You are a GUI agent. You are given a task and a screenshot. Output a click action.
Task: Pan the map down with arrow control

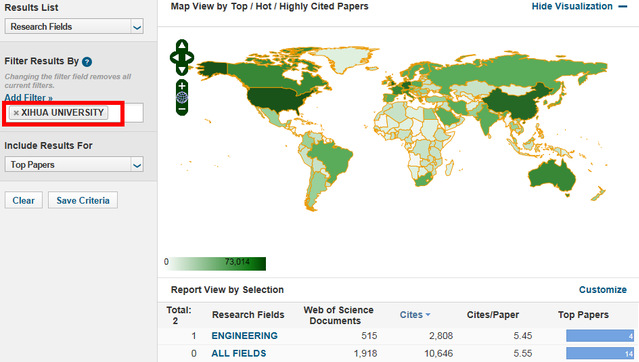coord(182,70)
